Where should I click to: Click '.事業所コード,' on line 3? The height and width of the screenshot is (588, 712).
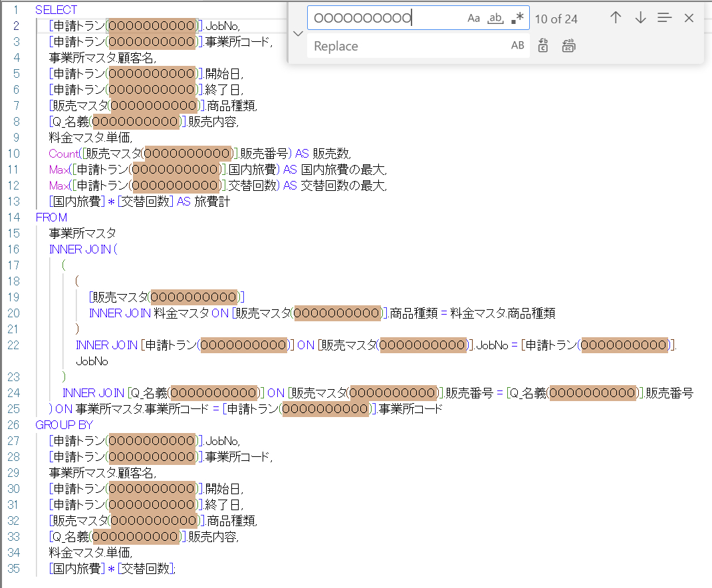tap(238, 42)
